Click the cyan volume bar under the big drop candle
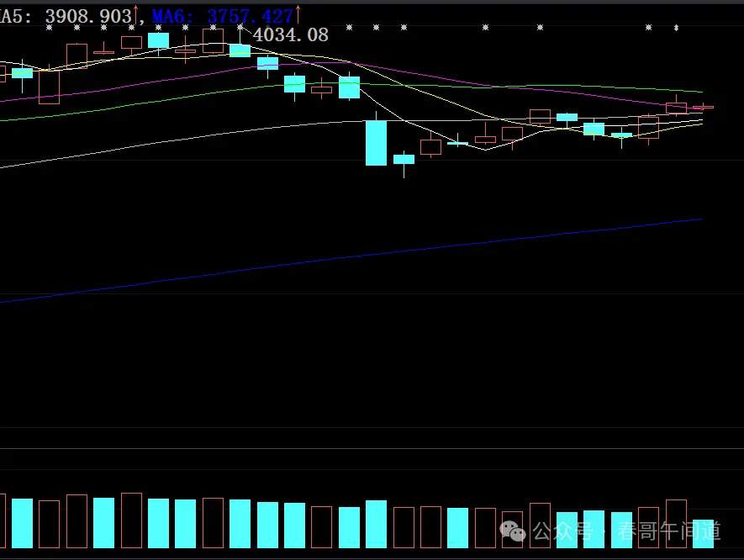 tap(377, 525)
